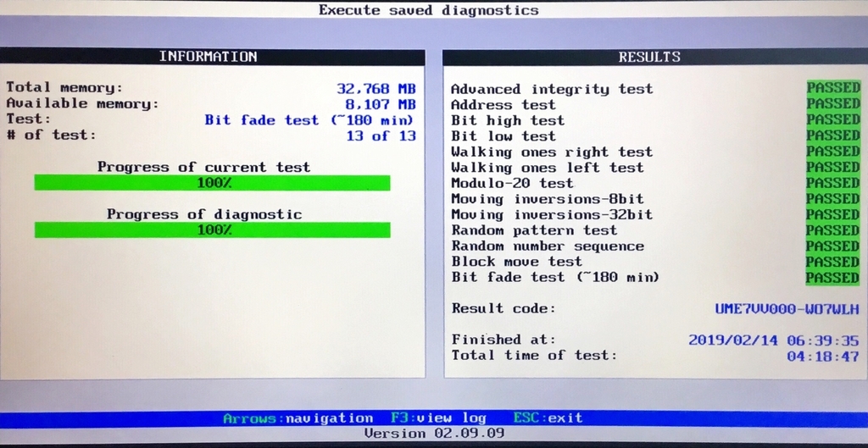868x448 pixels.
Task: Select result code UME7VV000-W07WLH
Action: point(787,309)
